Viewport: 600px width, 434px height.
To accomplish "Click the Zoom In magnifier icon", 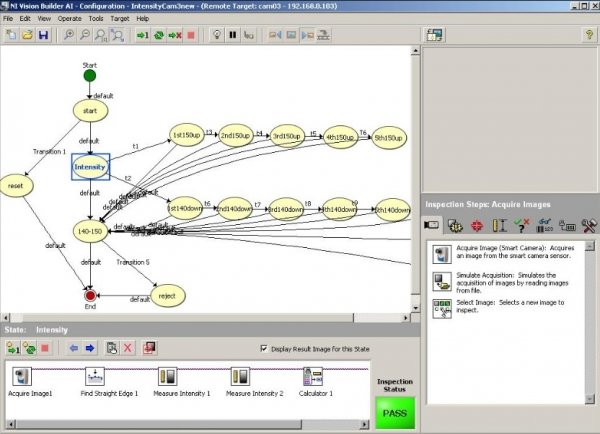I will [x=69, y=35].
